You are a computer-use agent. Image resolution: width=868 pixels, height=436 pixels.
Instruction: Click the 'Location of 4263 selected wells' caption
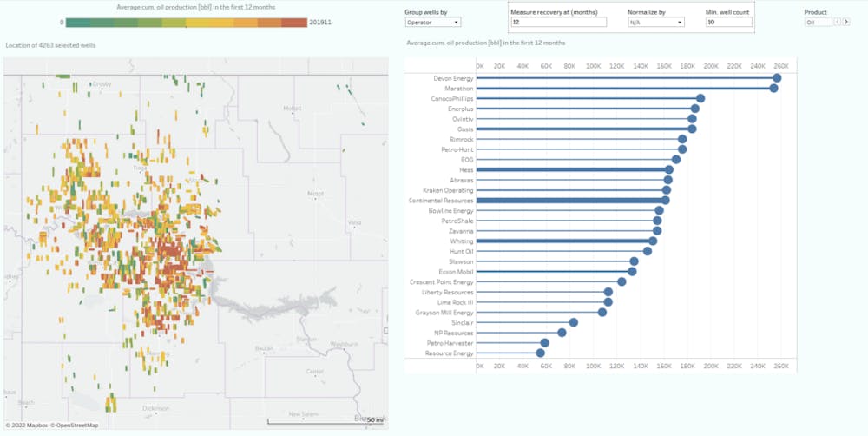click(50, 45)
